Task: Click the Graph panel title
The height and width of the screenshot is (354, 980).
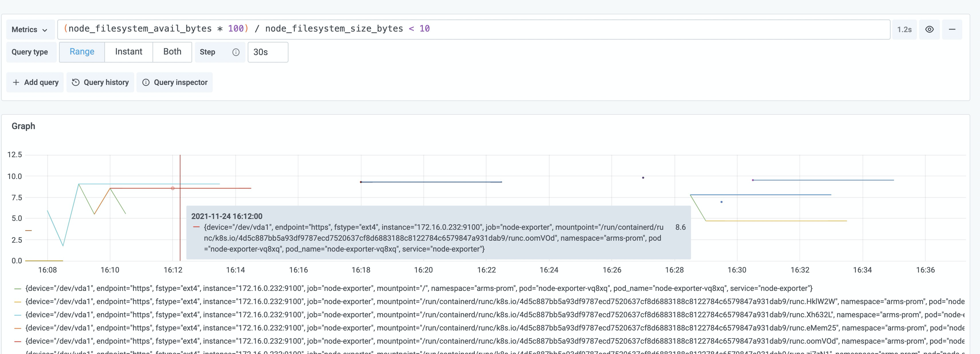Action: coord(23,126)
